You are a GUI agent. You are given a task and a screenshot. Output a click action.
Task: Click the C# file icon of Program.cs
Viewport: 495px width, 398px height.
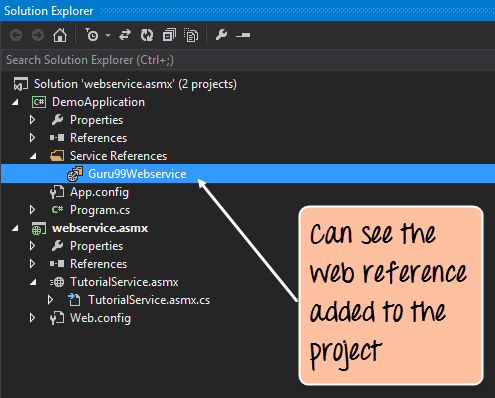57,209
